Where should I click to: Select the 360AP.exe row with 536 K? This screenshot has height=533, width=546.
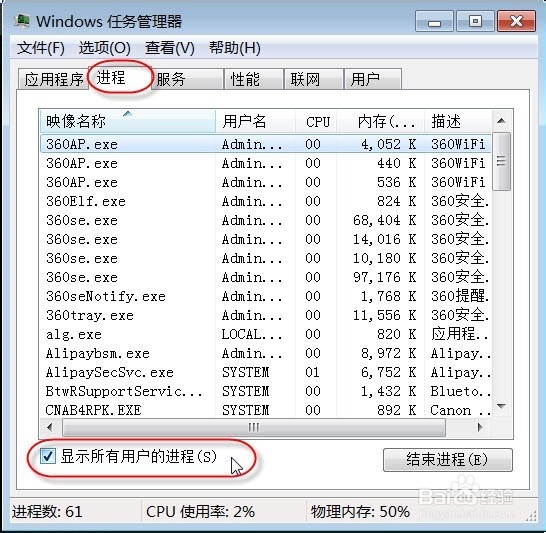[x=266, y=182]
